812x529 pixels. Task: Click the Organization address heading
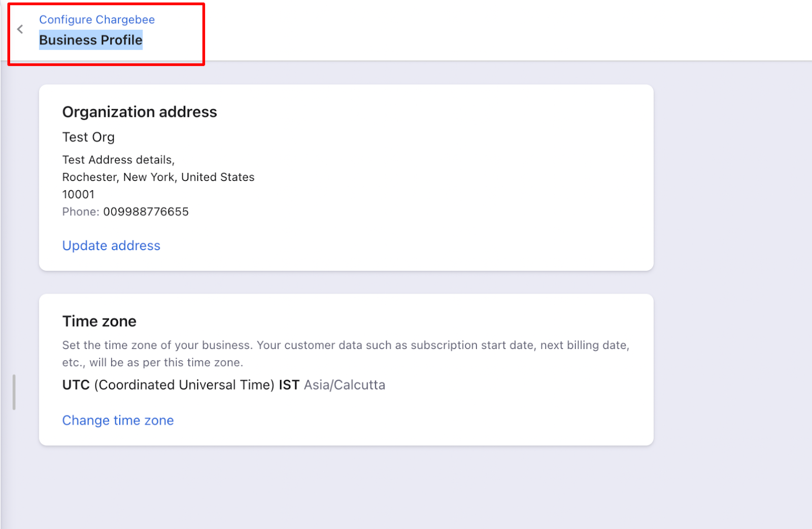coord(140,112)
